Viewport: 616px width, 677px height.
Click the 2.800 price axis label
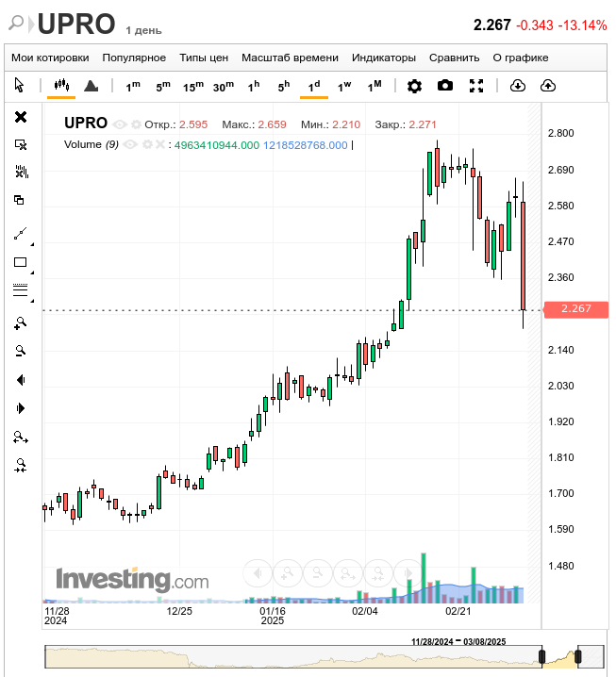pos(560,133)
